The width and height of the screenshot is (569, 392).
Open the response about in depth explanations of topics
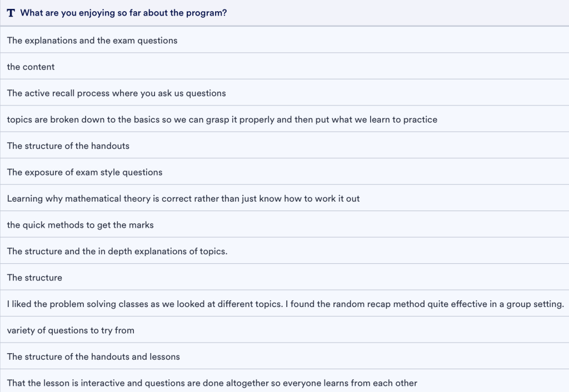pyautogui.click(x=117, y=251)
